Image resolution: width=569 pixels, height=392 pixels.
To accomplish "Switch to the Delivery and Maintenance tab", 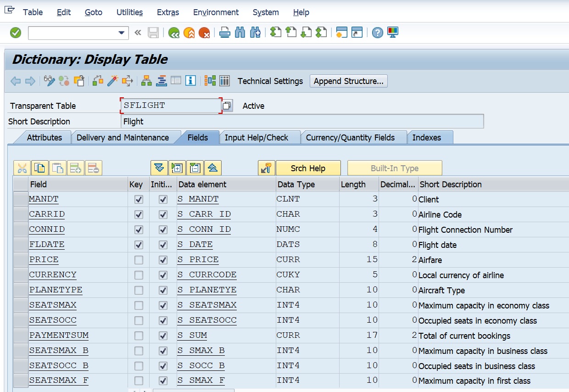I will [123, 137].
